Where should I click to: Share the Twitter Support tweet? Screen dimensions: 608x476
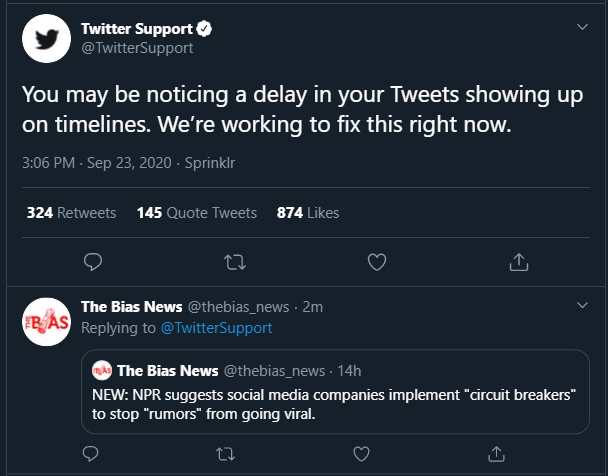[x=519, y=262]
